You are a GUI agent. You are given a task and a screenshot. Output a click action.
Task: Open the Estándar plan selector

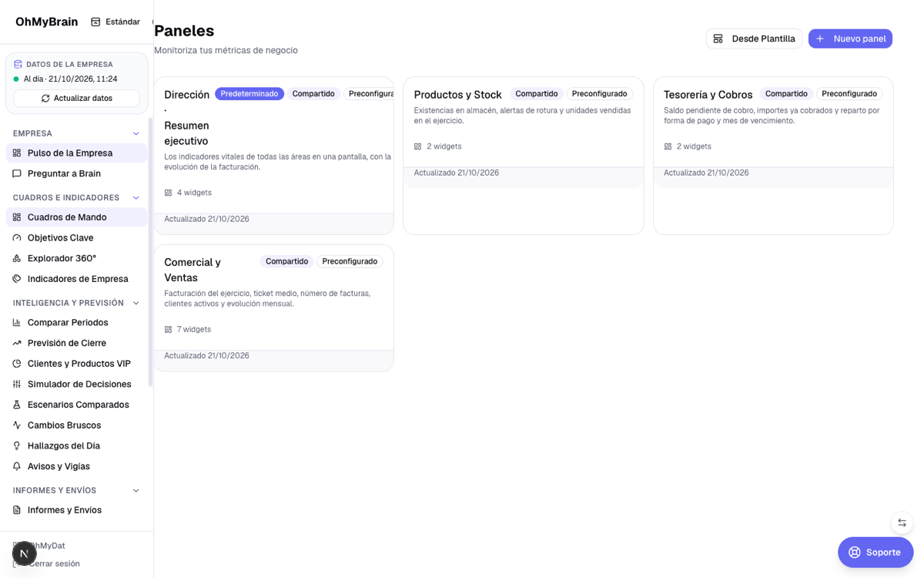point(115,22)
